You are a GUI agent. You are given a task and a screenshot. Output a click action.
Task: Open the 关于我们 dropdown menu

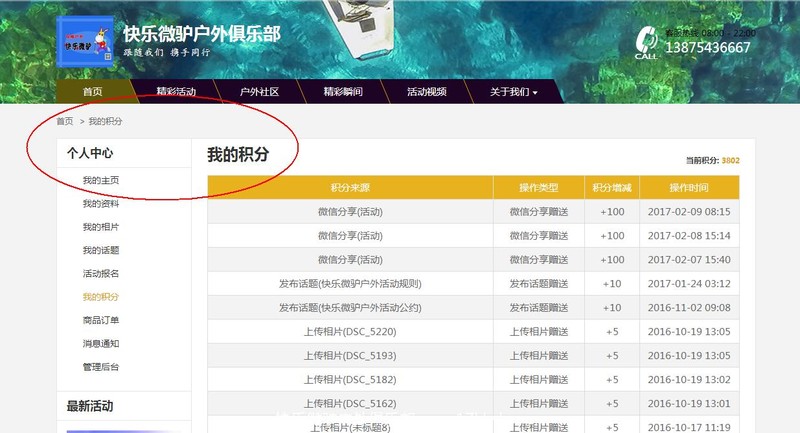[513, 92]
